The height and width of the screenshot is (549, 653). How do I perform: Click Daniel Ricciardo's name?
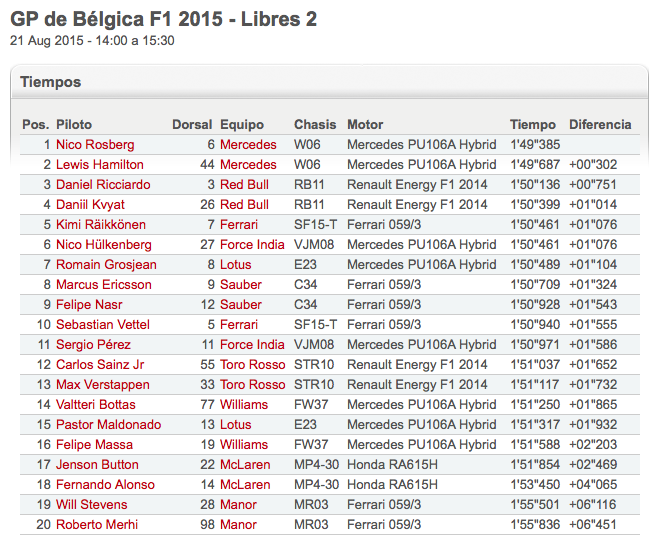tap(103, 185)
